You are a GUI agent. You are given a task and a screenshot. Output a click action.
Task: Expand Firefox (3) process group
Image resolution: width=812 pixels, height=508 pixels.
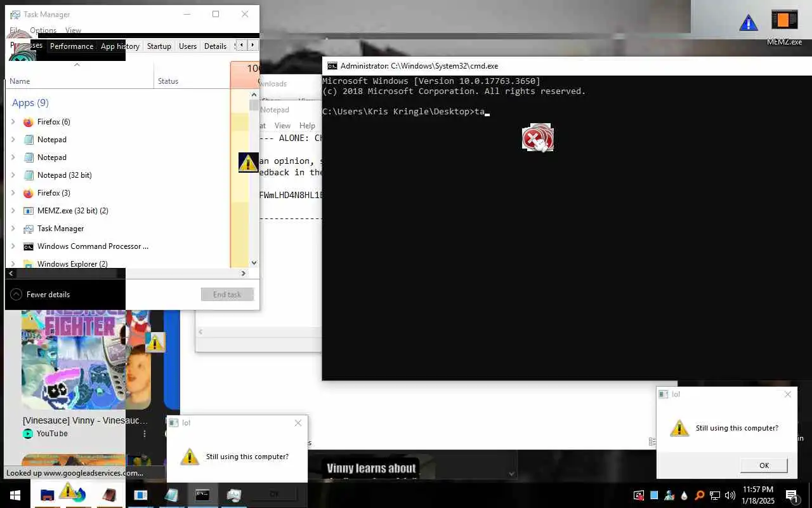(x=13, y=193)
